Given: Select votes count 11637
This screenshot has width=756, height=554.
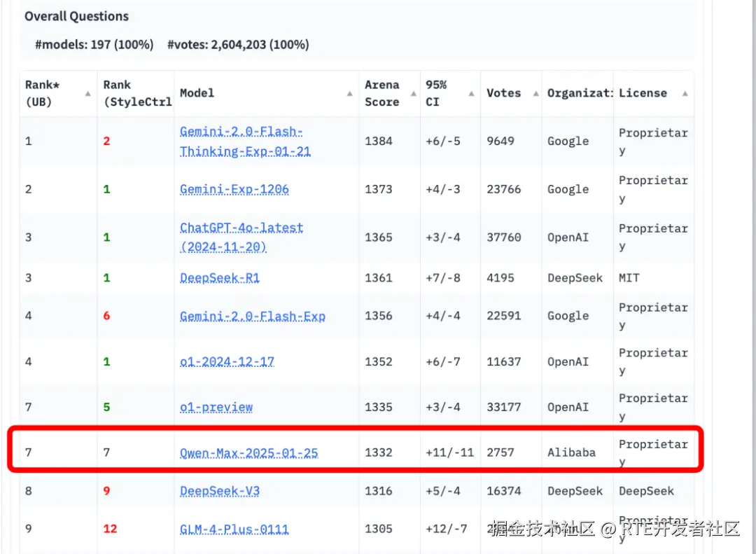Looking at the screenshot, I should pos(504,362).
